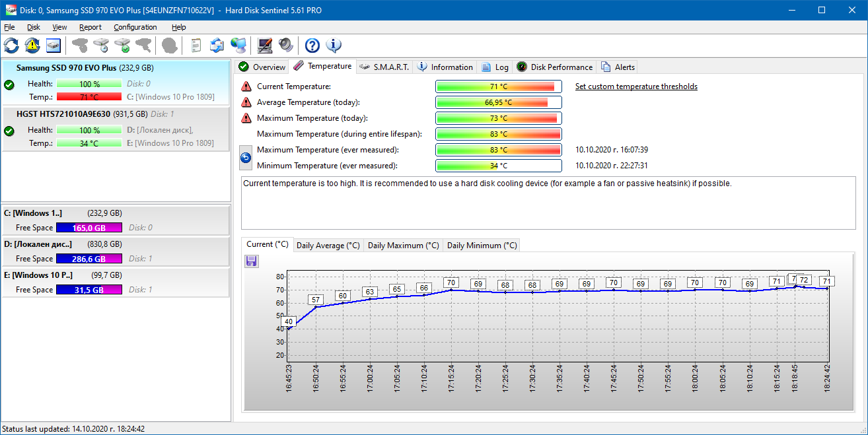
Task: Show the Daily Maximum (°C) graph tab
Action: tap(403, 246)
